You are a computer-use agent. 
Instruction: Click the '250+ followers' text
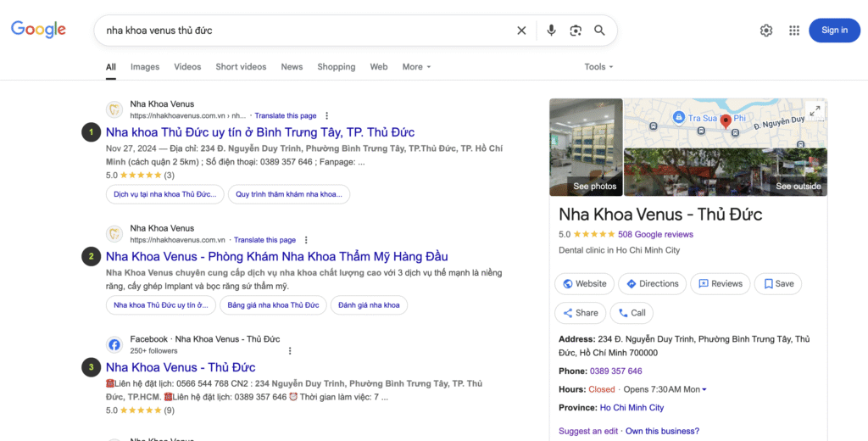pyautogui.click(x=154, y=351)
